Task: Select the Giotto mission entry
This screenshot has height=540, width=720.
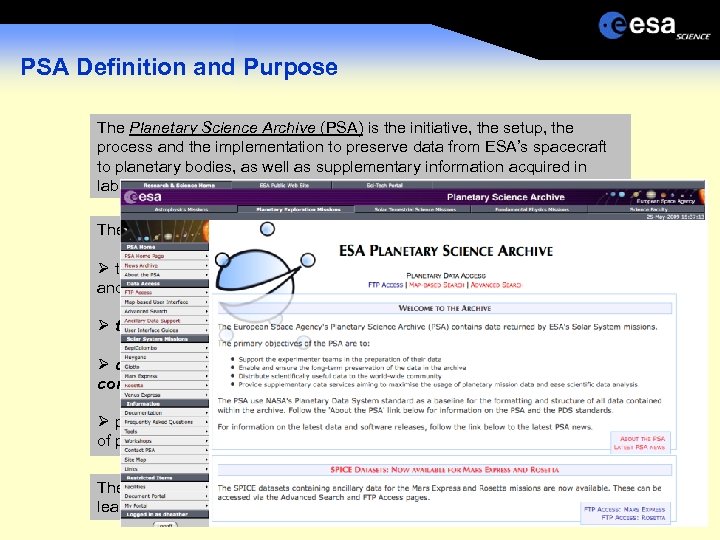Action: 165,366
